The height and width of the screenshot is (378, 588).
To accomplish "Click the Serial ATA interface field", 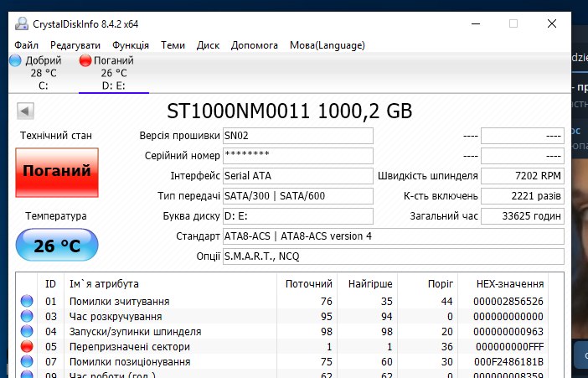I will (x=298, y=176).
